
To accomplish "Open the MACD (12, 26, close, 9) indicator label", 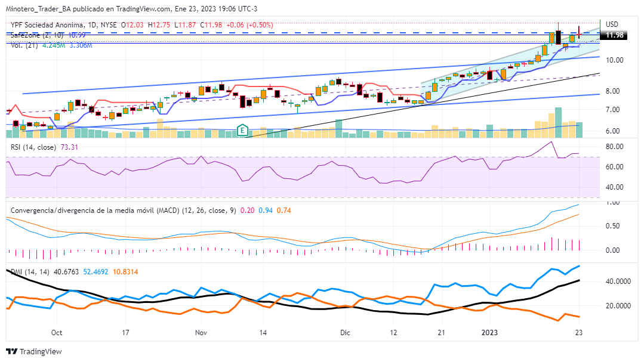I will coord(123,211).
